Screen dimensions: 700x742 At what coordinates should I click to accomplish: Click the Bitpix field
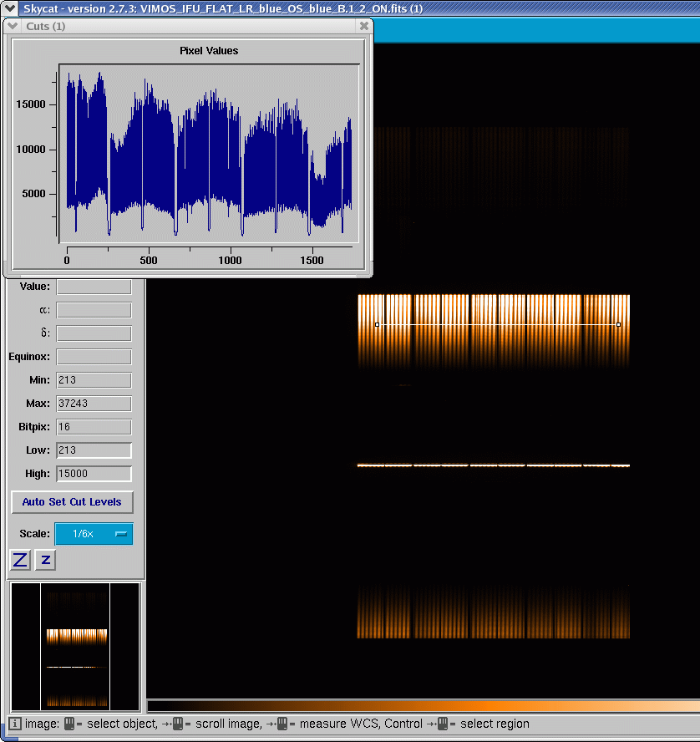(94, 427)
